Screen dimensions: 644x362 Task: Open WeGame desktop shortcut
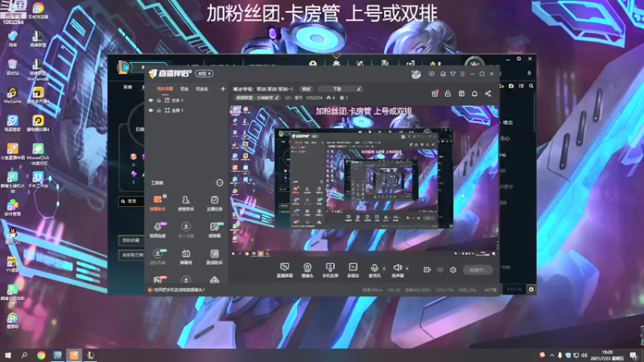tap(12, 96)
